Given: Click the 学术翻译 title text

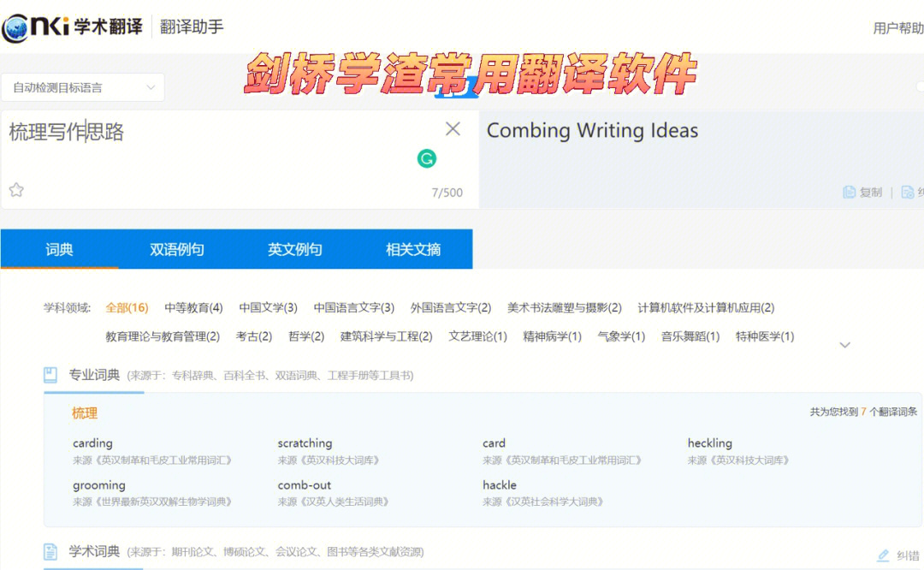Looking at the screenshot, I should coord(109,27).
